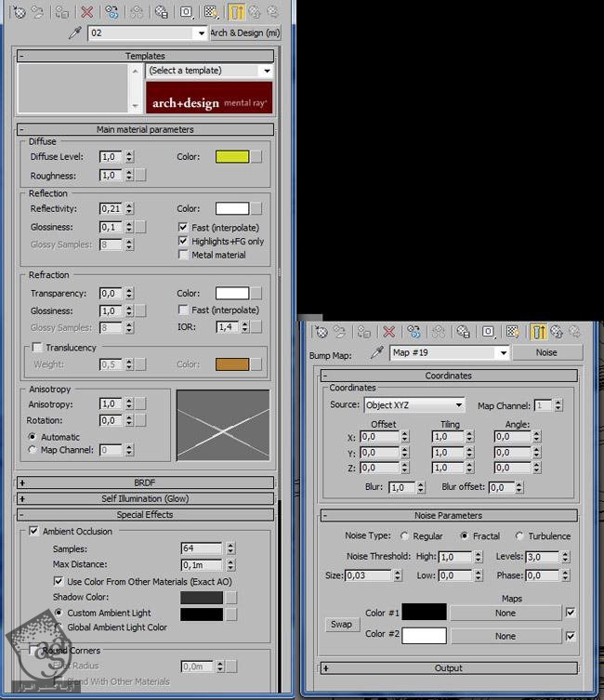Open the Source Object XYZ dropdown

click(x=458, y=405)
